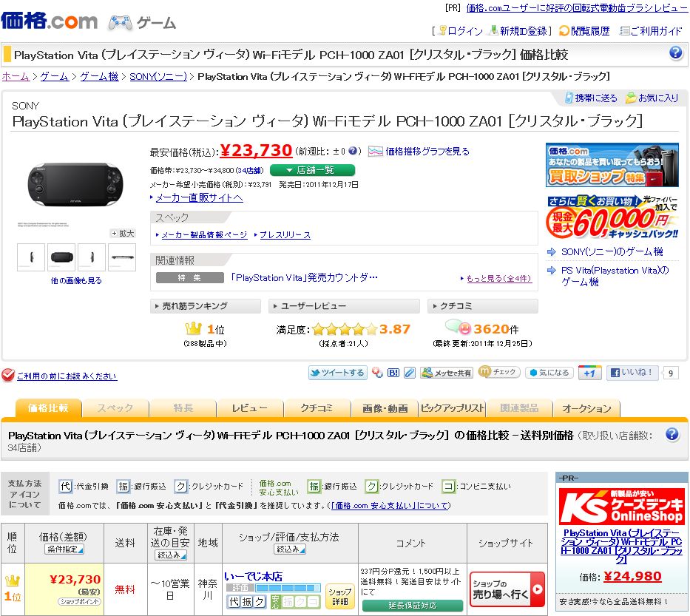
Task: Open the いーでじ本店 shop link
Action: pos(253,576)
